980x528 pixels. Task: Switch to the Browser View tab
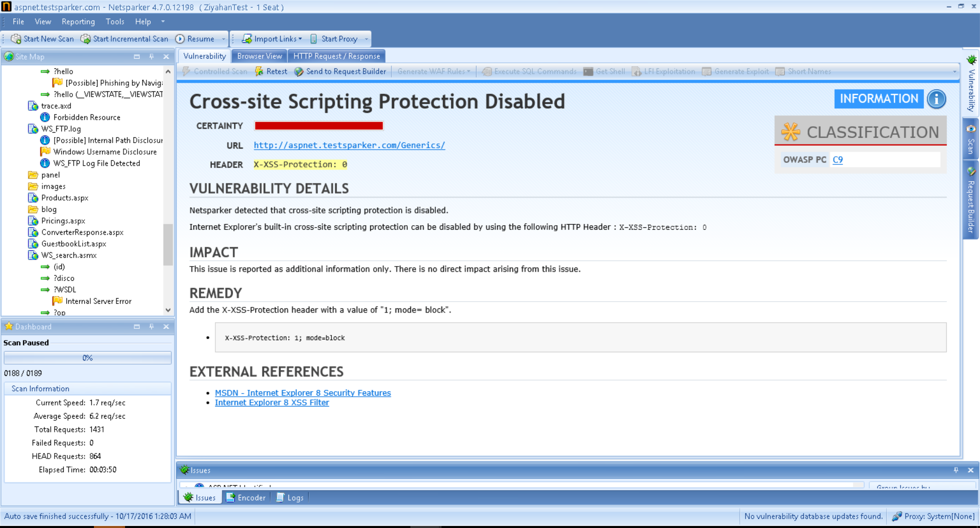coord(259,56)
